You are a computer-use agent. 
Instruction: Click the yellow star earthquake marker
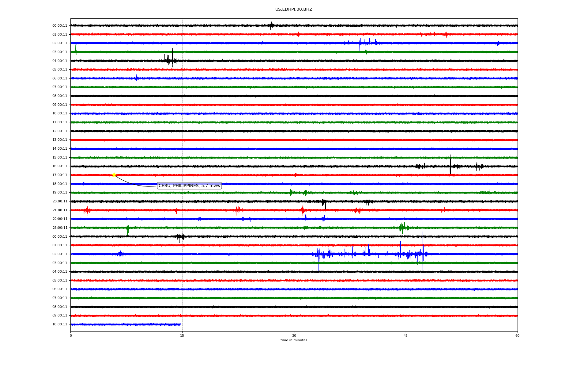(114, 175)
